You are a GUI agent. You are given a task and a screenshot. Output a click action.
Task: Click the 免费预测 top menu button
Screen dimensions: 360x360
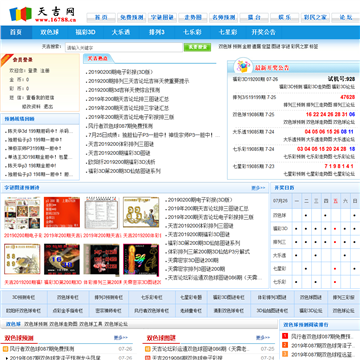132,17
